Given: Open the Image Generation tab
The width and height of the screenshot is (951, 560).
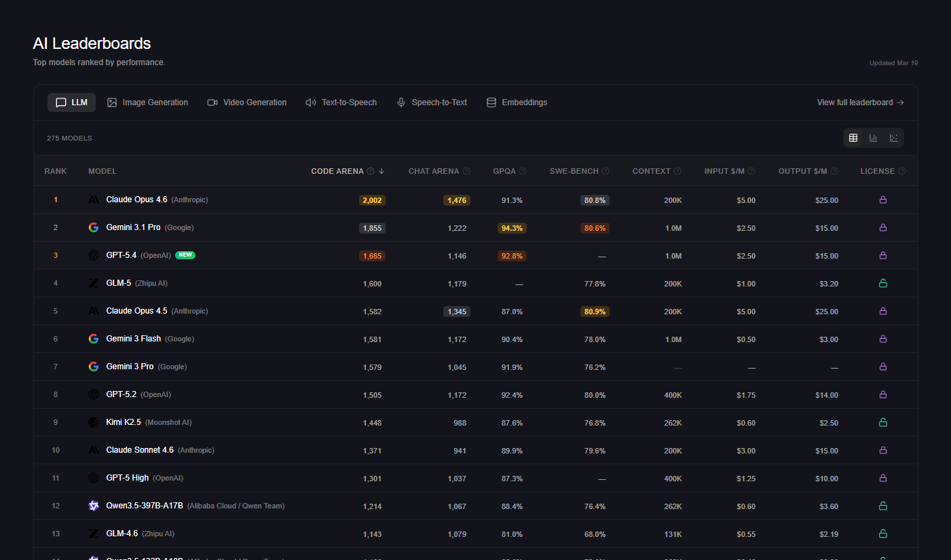Looking at the screenshot, I should [x=147, y=102].
